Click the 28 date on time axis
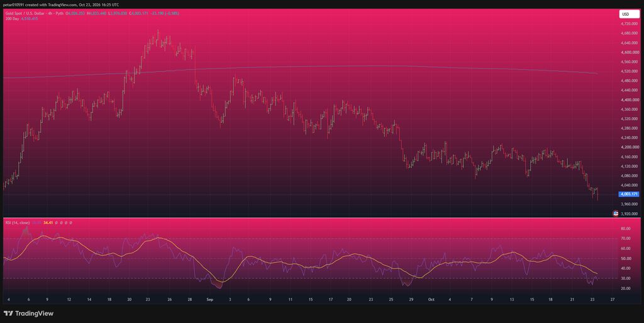This screenshot has width=644, height=323. 190,300
